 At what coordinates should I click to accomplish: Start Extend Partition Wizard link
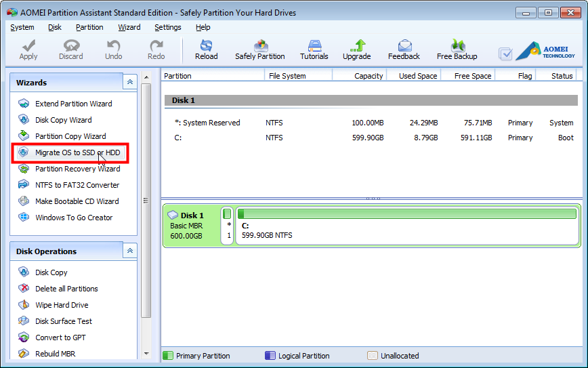(x=73, y=104)
